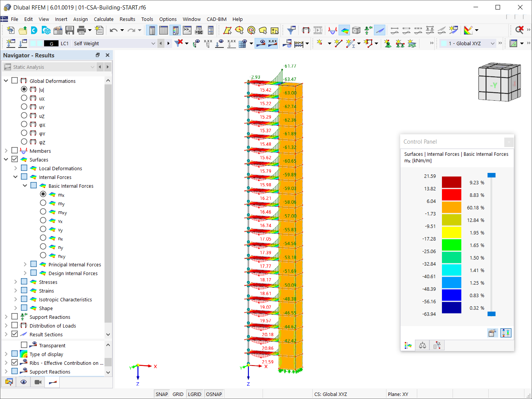Open the Self Weight load case dropdown
The width and height of the screenshot is (532, 399).
click(153, 43)
